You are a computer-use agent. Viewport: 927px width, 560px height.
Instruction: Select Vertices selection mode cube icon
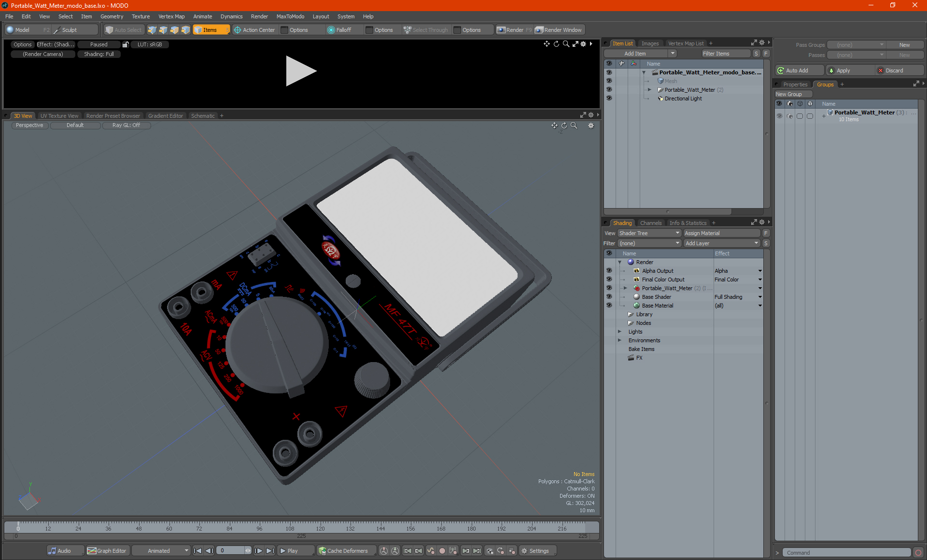click(152, 30)
